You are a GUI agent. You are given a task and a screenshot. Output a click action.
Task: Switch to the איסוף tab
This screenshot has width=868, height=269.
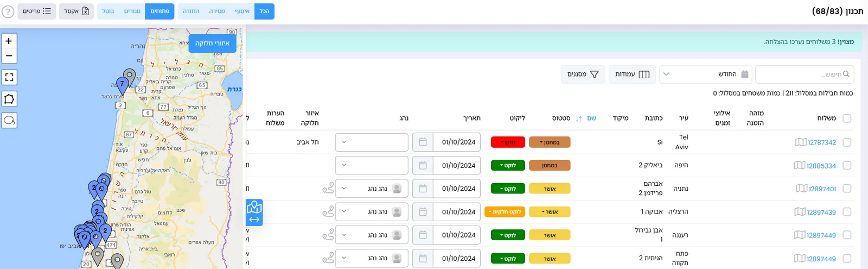click(242, 11)
